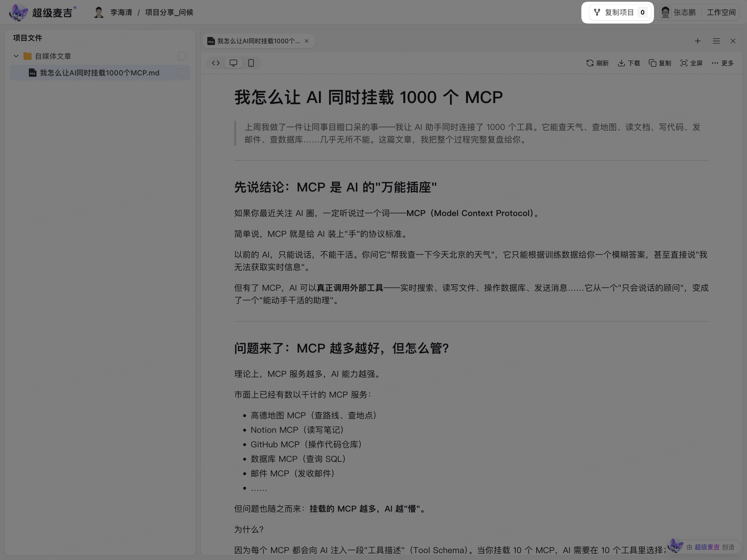The image size is (747, 560).
Task: Click 李海清 user avatar in breadcrumb
Action: click(99, 12)
